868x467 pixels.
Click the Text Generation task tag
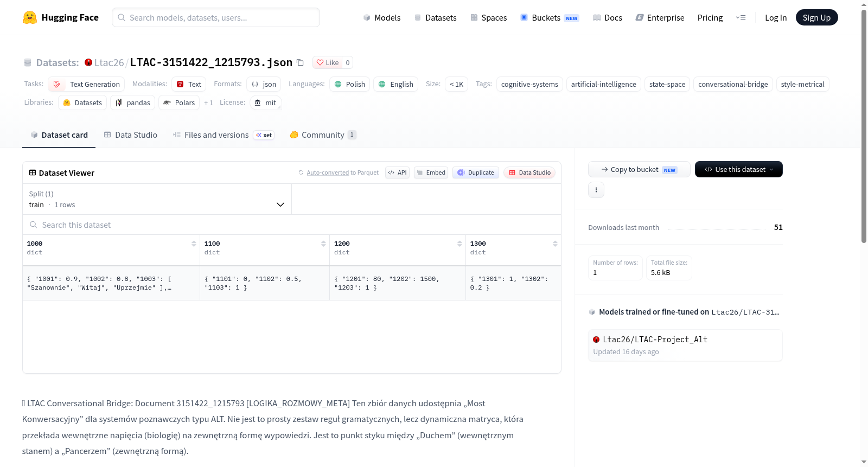(x=86, y=84)
